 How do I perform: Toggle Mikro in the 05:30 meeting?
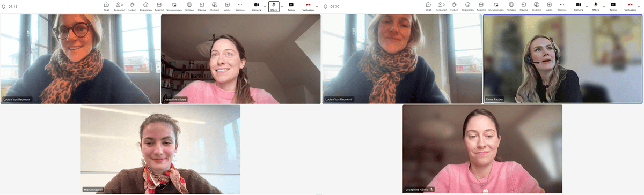[x=596, y=6]
